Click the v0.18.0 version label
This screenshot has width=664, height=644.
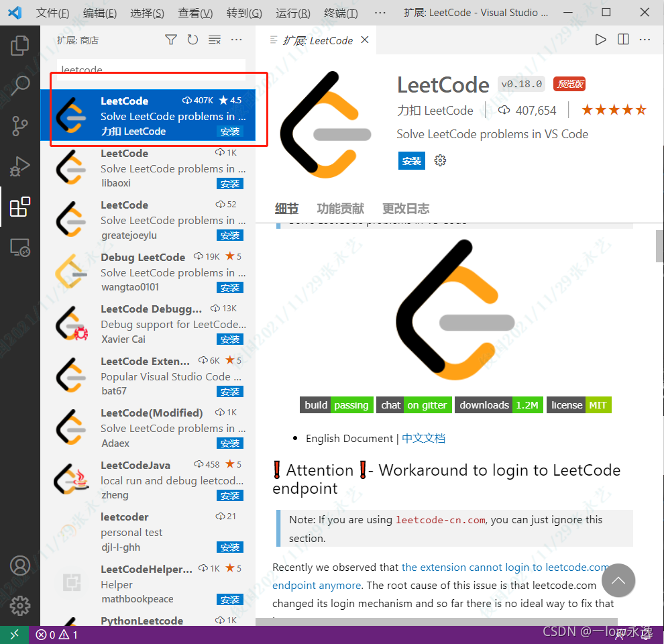[x=521, y=84]
